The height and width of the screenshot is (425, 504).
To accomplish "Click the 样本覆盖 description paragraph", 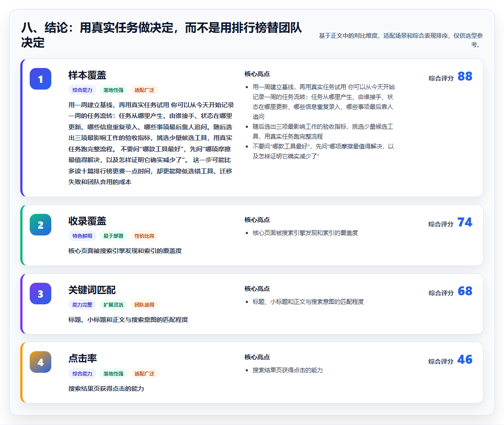I will point(151,143).
